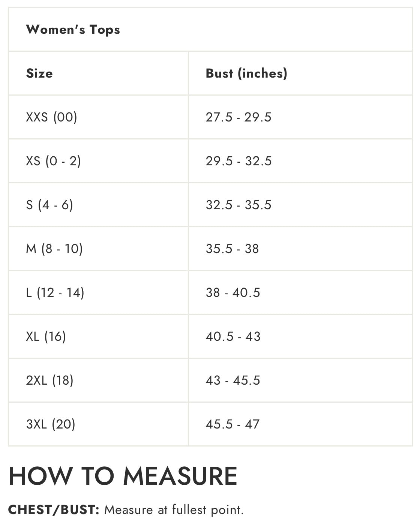Image resolution: width=420 pixels, height=523 pixels.
Task: Click the 38 - 40.5 bust measurement
Action: click(232, 293)
